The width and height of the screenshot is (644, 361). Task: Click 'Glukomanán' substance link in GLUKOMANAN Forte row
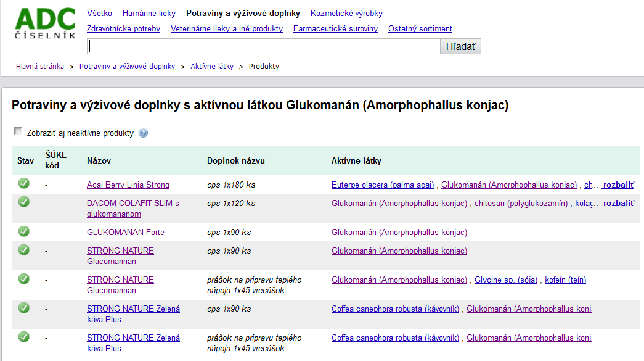[x=399, y=232]
